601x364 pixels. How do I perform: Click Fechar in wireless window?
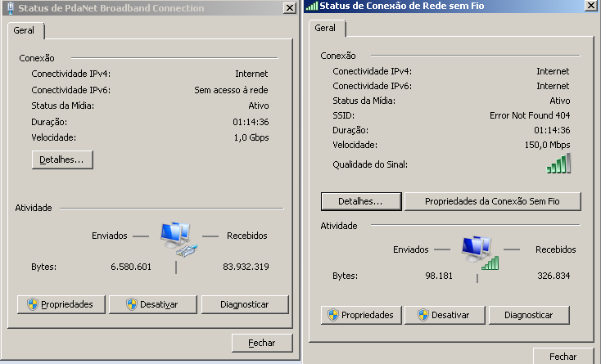(563, 356)
